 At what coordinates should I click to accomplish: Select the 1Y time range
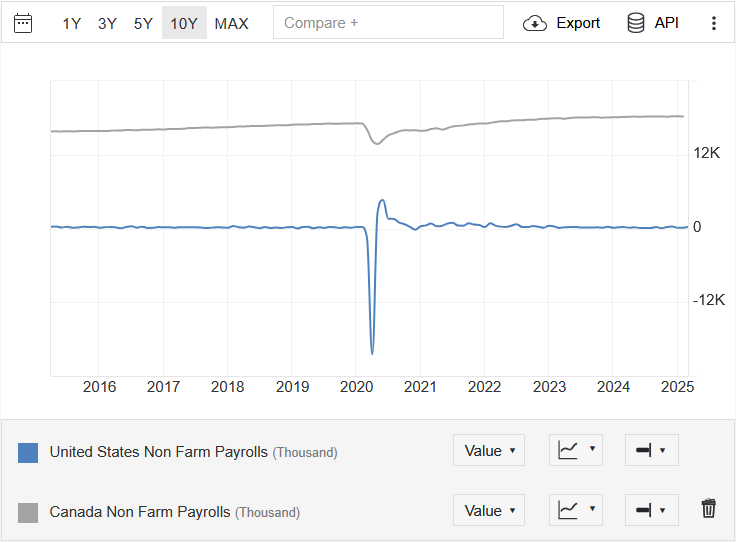72,23
